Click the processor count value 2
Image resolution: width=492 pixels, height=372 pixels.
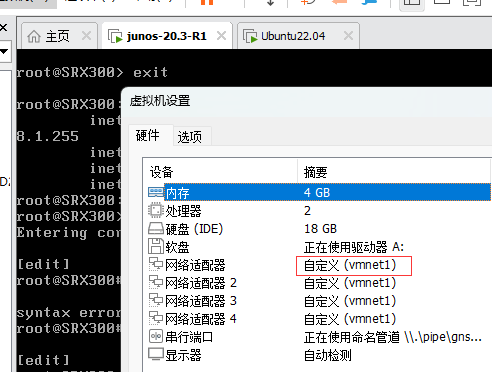(307, 211)
